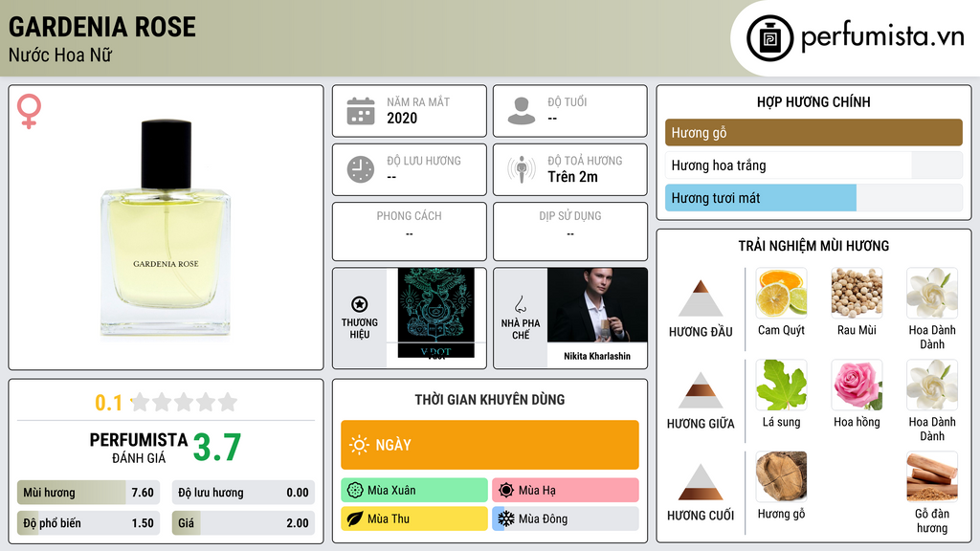The width and height of the screenshot is (980, 551).
Task: Click the user rating value 0.1
Action: [x=108, y=403]
